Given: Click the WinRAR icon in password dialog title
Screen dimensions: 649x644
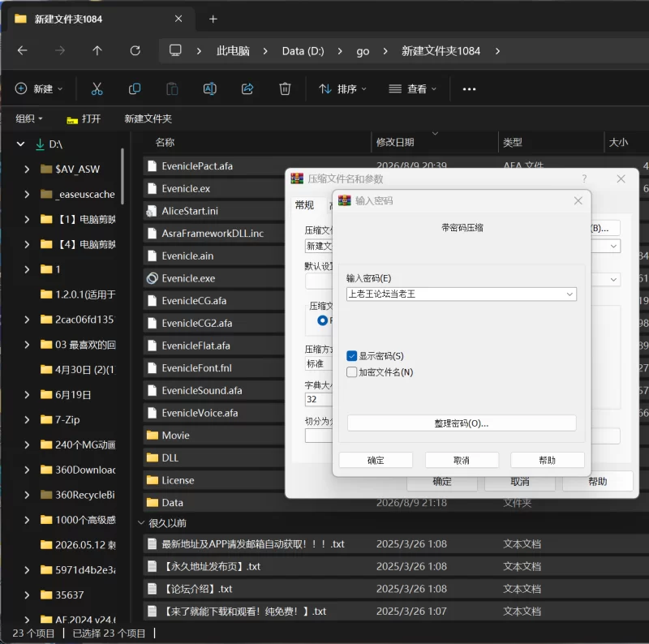Looking at the screenshot, I should coord(344,200).
